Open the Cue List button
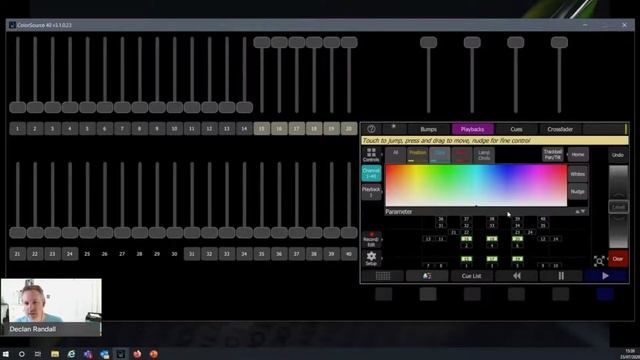The image size is (640, 360). click(471, 276)
